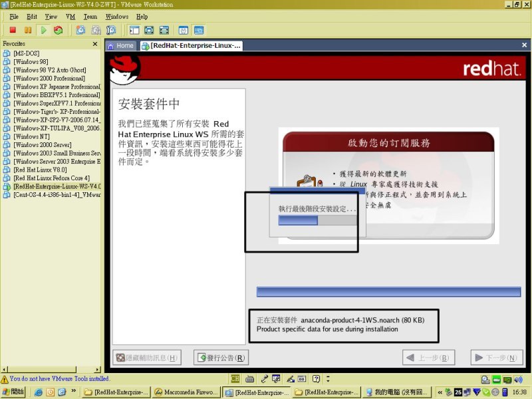
Task: Click the Quick Switch toolbar icon
Action: click(x=164, y=30)
